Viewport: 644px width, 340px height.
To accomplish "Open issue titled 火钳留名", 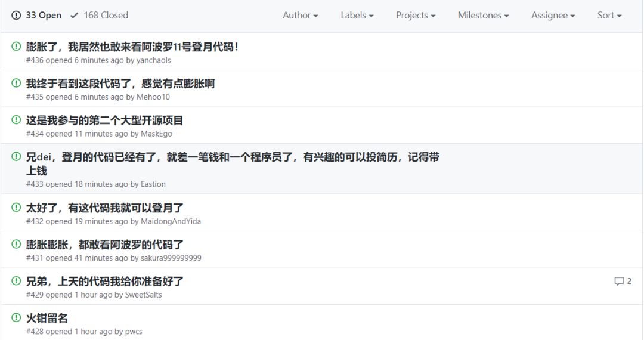I will point(47,318).
